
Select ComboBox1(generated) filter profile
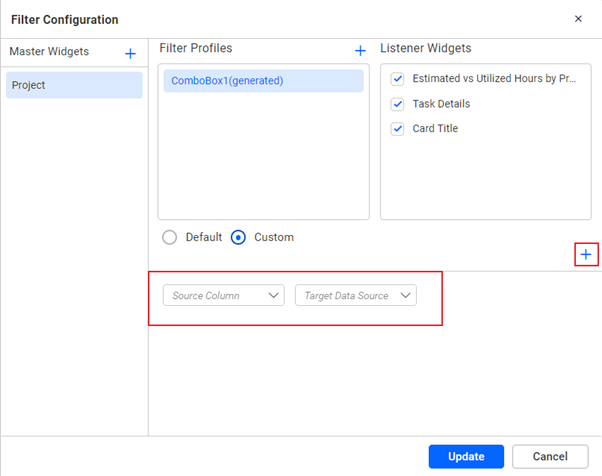[x=263, y=81]
